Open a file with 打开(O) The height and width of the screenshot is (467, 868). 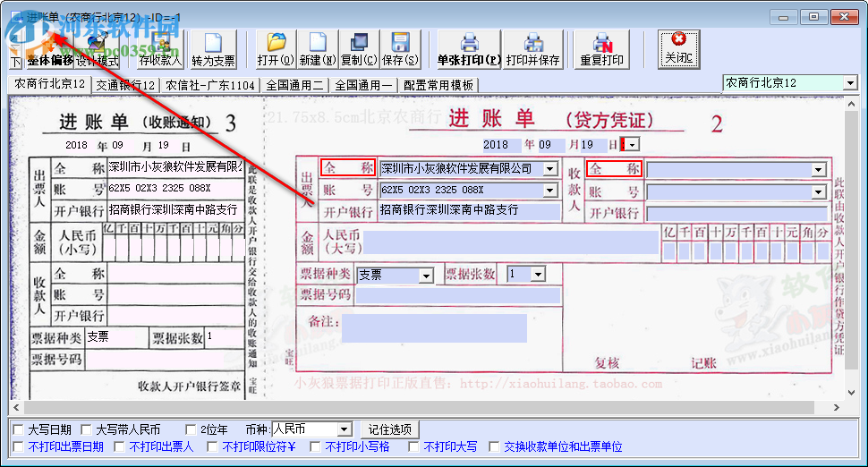point(276,50)
